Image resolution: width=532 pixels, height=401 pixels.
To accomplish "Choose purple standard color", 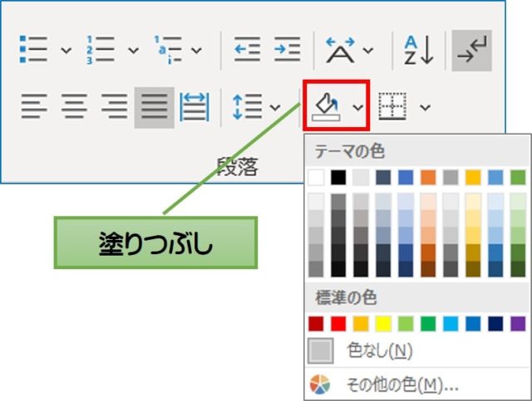I will [x=518, y=324].
